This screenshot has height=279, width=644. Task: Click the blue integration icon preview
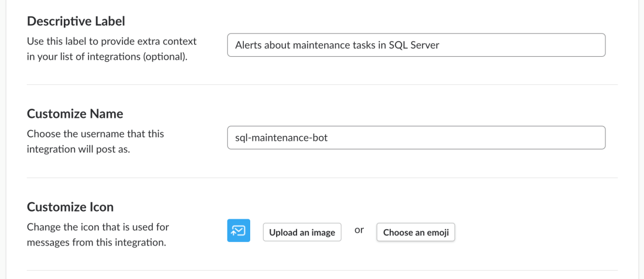pos(238,230)
